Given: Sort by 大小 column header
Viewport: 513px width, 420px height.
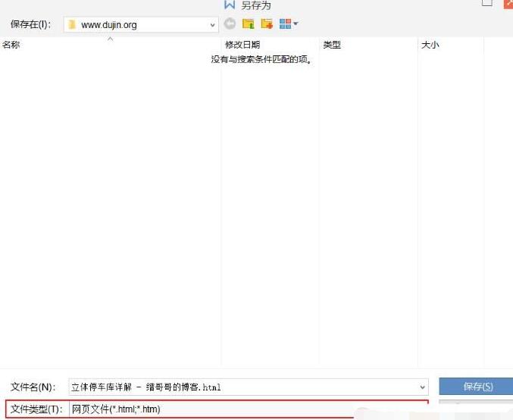Looking at the screenshot, I should (430, 45).
